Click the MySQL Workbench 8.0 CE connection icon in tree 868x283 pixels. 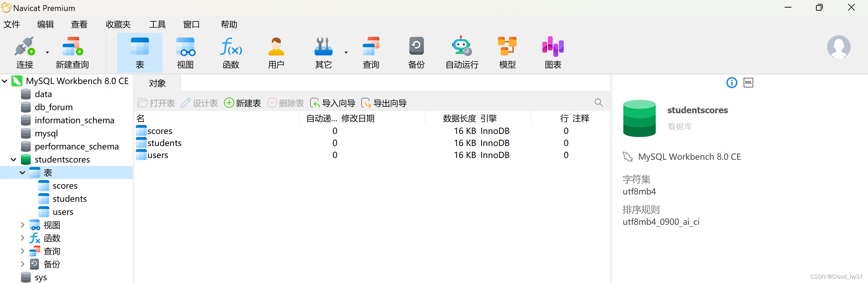pyautogui.click(x=17, y=81)
